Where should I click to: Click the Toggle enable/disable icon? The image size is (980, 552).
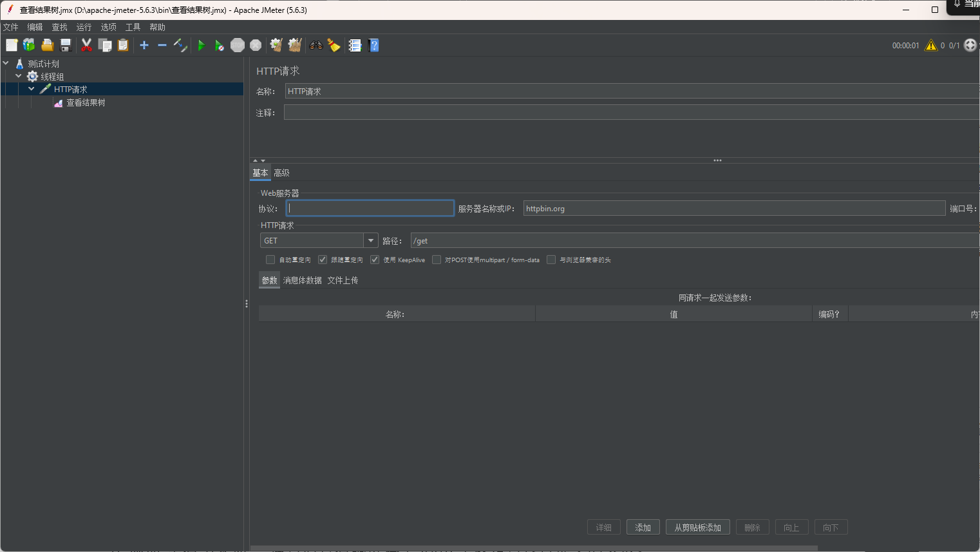click(x=180, y=45)
